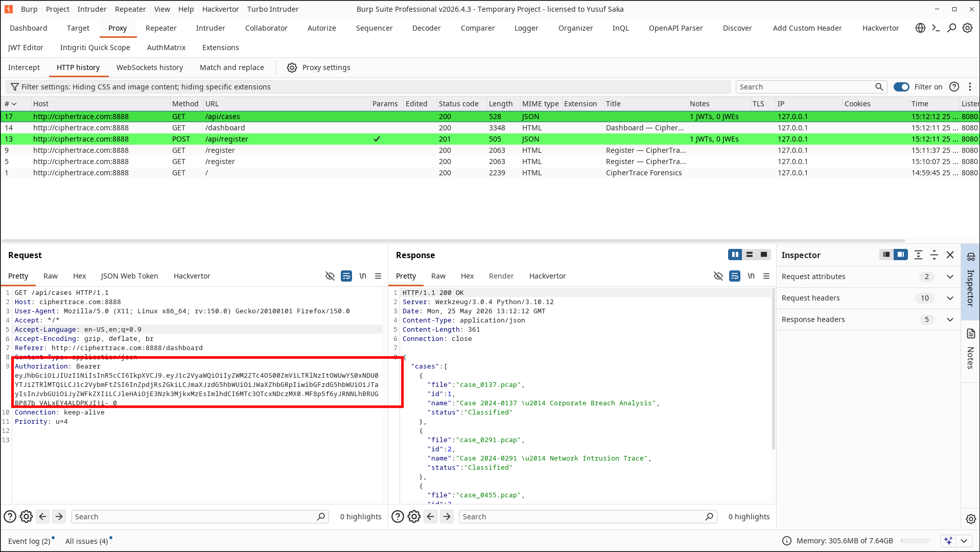Sort history by Method column header
Screen dimensions: 980x552
pyautogui.click(x=185, y=104)
